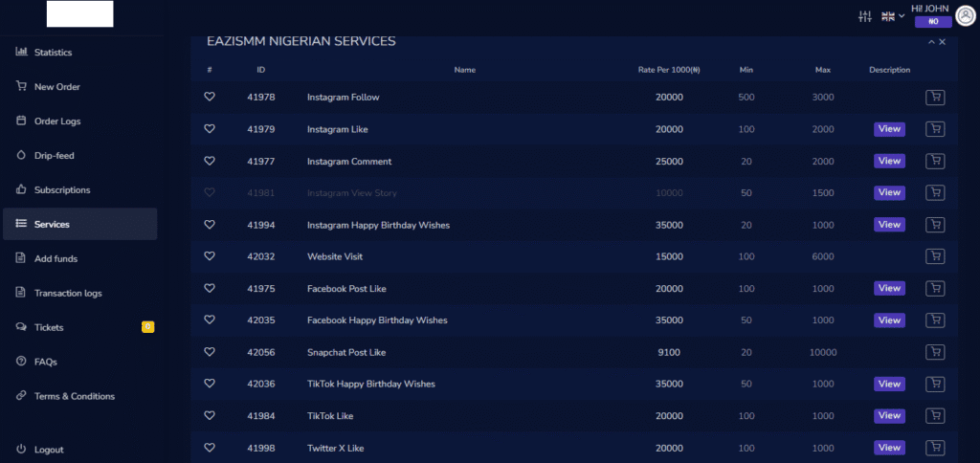Add Instagram Follow service to cart
The height and width of the screenshot is (463, 980).
[935, 97]
